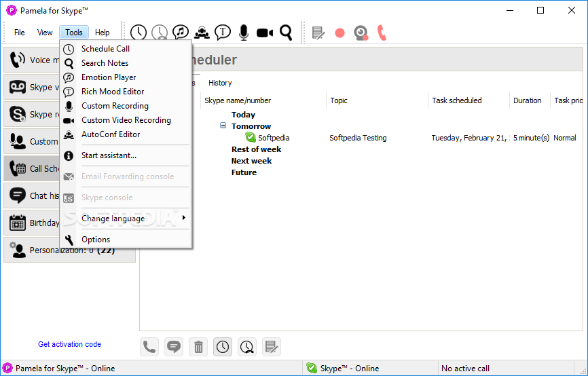588x376 pixels.
Task: Open the Birthday sidebar section
Action: (x=32, y=223)
